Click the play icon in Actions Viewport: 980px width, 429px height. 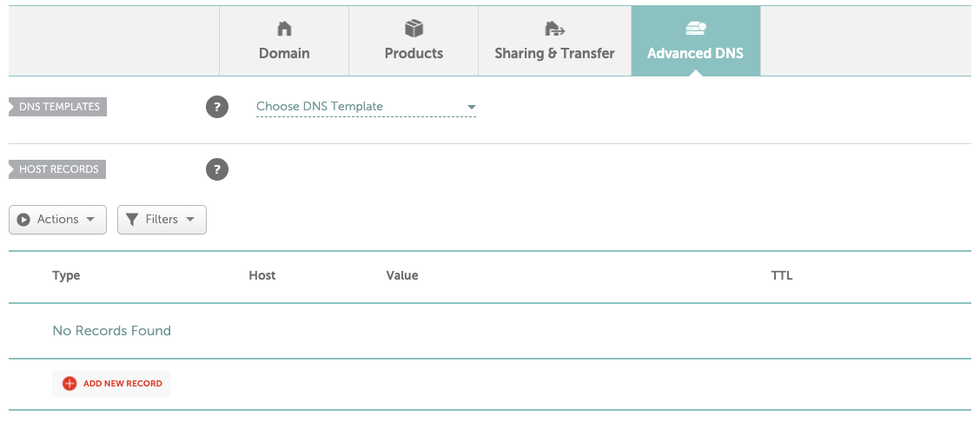point(24,220)
